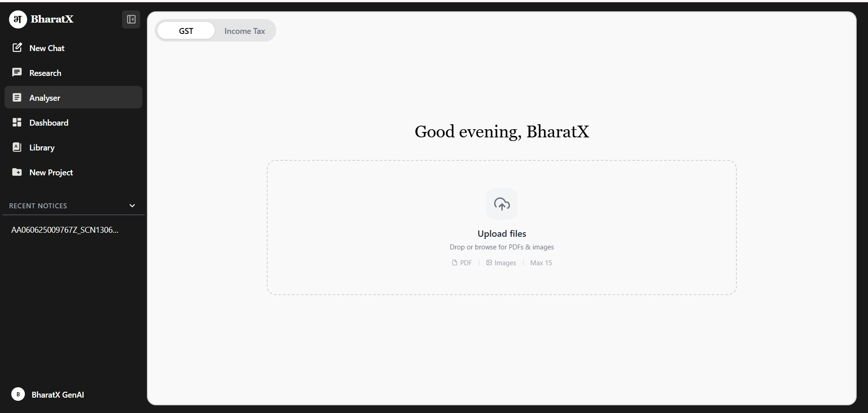868x413 pixels.
Task: Click the BharatX logo icon
Action: click(18, 19)
